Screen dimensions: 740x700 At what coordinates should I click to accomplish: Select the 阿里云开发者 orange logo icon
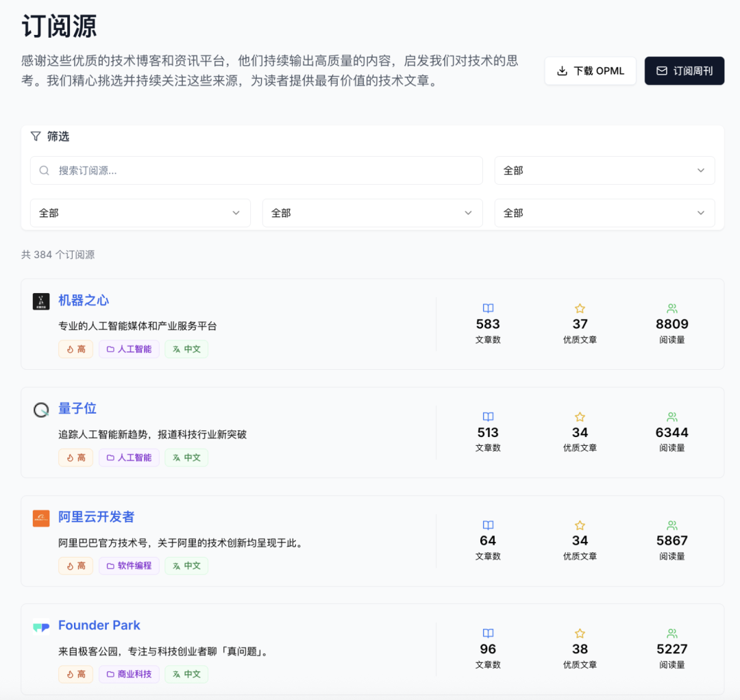41,518
